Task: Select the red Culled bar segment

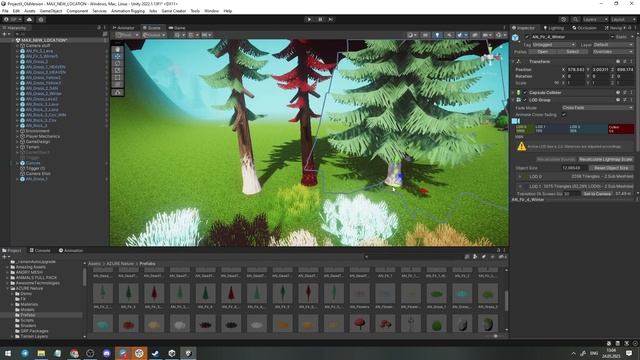Action: coord(621,129)
